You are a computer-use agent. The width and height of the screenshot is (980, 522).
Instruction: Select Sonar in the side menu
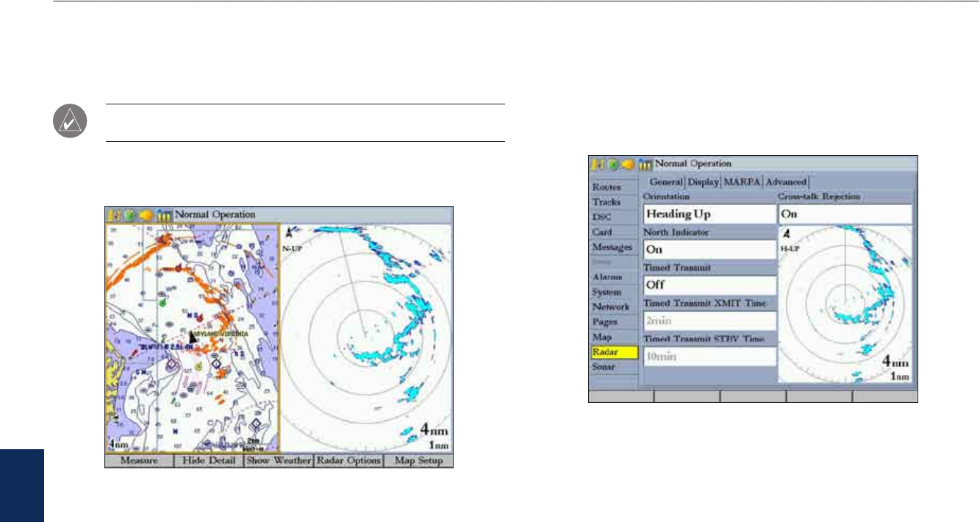point(613,367)
